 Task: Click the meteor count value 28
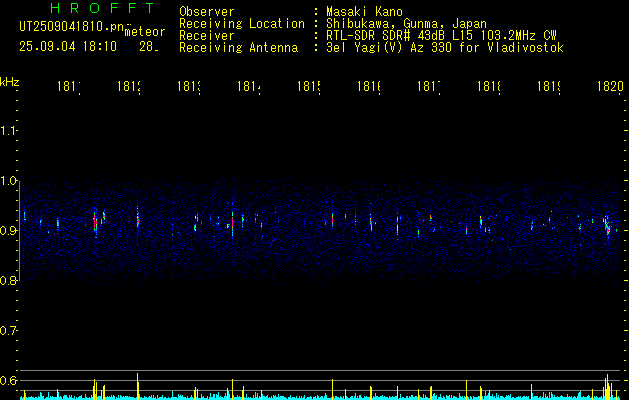click(x=149, y=47)
